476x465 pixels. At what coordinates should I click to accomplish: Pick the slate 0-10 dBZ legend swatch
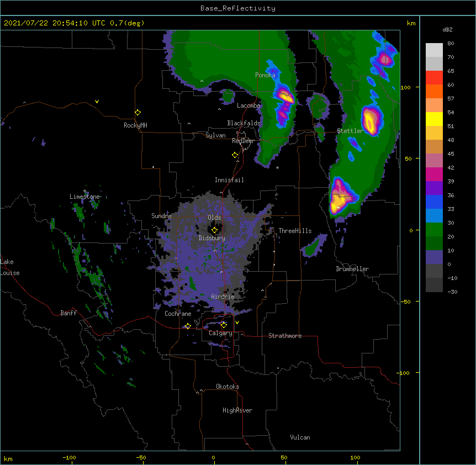click(434, 257)
